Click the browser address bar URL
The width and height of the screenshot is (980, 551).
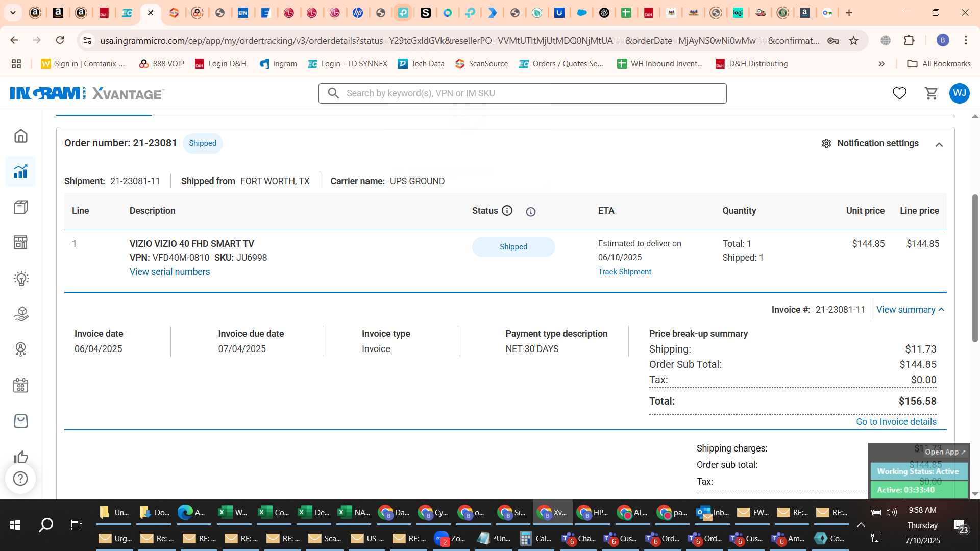click(x=459, y=40)
